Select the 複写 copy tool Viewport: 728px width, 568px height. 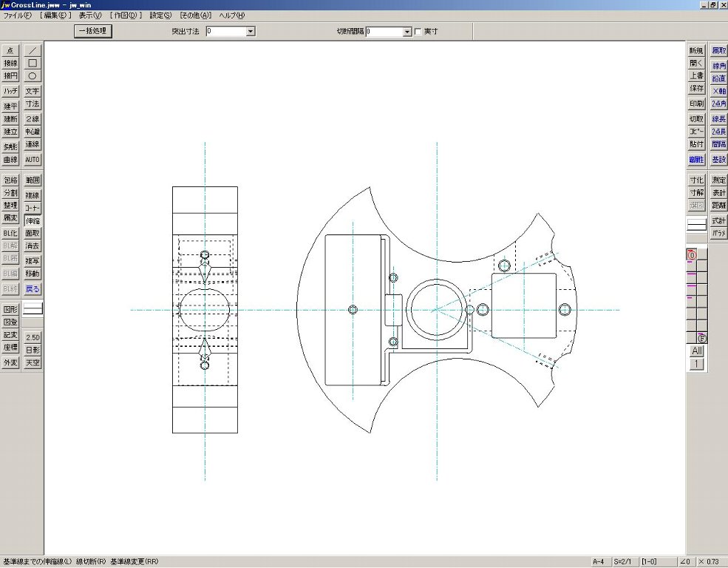pyautogui.click(x=33, y=261)
